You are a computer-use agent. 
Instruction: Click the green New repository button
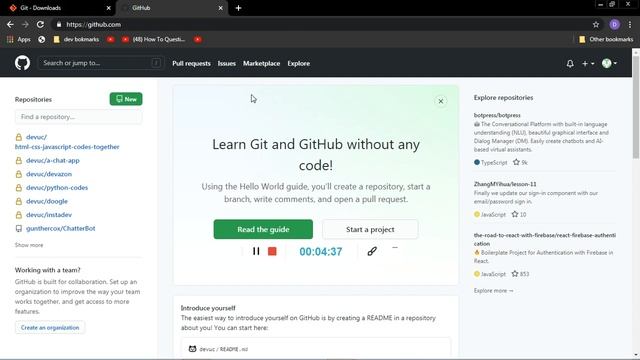coord(126,99)
